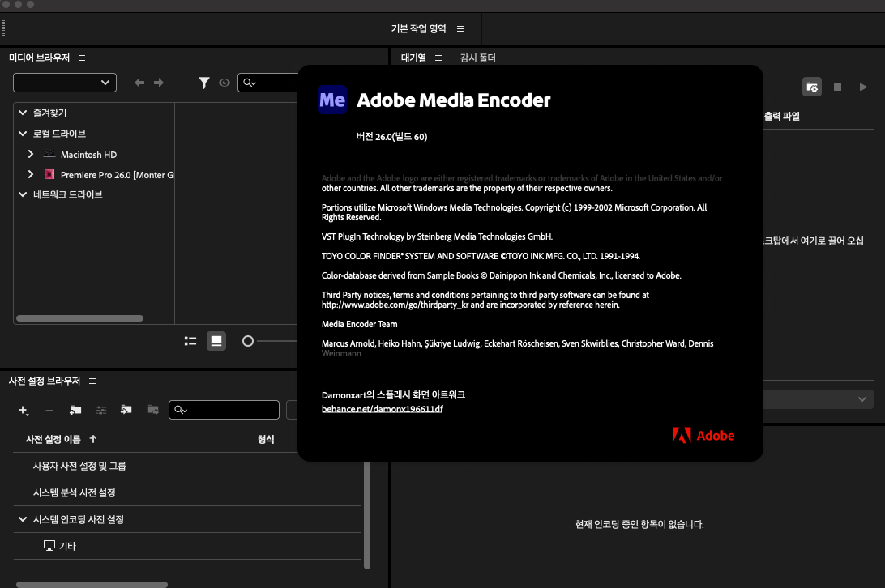The height and width of the screenshot is (588, 885).
Task: Toggle the eye visibility icon in Media Browser
Action: 224,83
